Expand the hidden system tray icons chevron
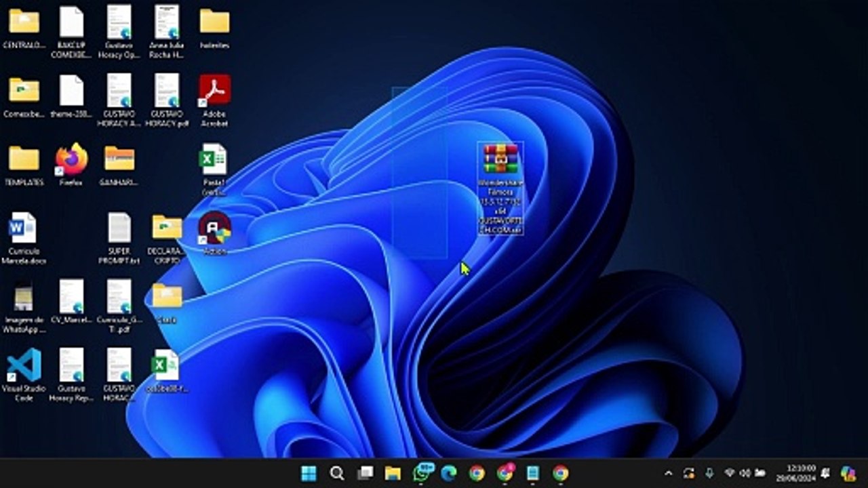Screen dimensions: 868x488 pos(669,473)
